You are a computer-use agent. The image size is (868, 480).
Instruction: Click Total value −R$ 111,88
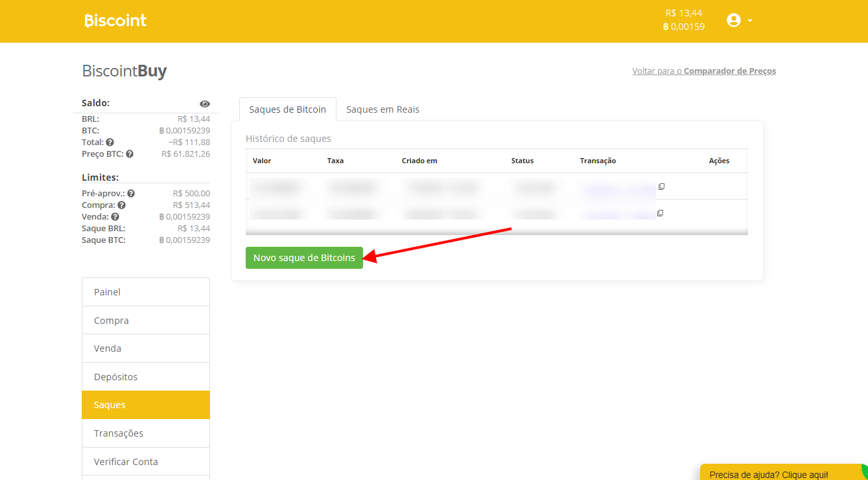click(189, 143)
